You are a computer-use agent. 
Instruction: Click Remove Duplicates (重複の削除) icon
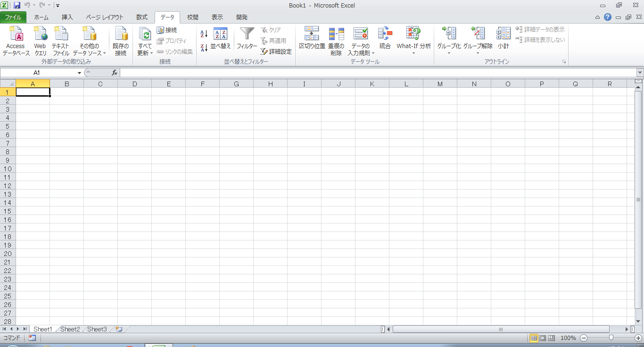click(336, 34)
